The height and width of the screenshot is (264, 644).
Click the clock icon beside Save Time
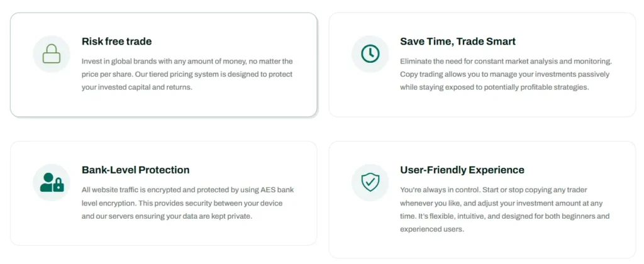coord(370,54)
